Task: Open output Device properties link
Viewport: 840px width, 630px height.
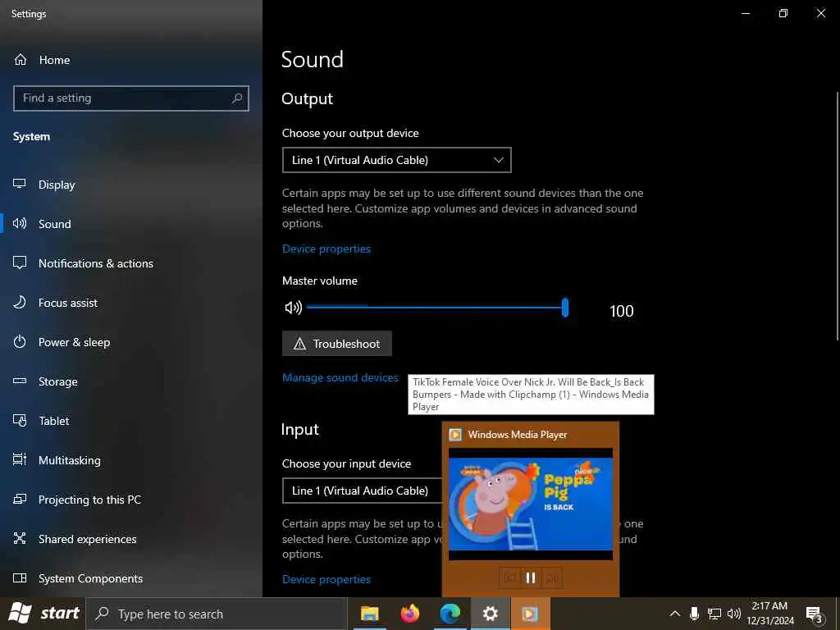Action: click(x=326, y=249)
